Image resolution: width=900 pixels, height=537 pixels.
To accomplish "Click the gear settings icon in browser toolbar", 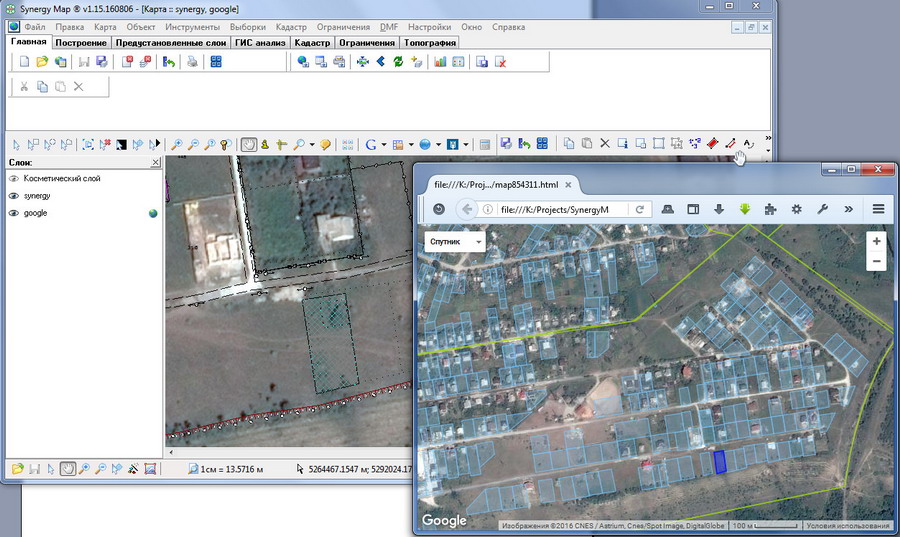I will click(797, 209).
